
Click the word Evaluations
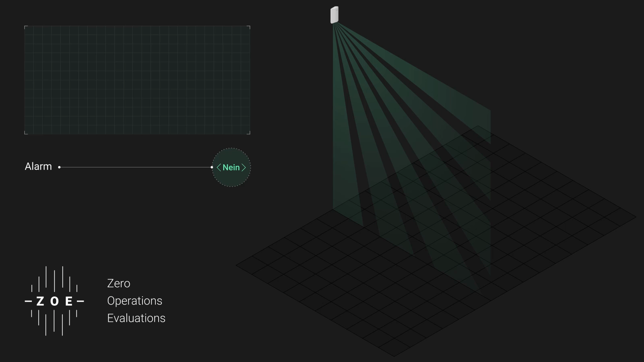[136, 318]
